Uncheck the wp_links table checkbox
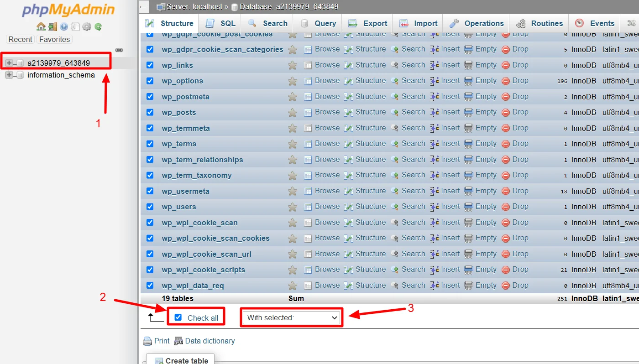The height and width of the screenshot is (364, 639). coord(150,65)
